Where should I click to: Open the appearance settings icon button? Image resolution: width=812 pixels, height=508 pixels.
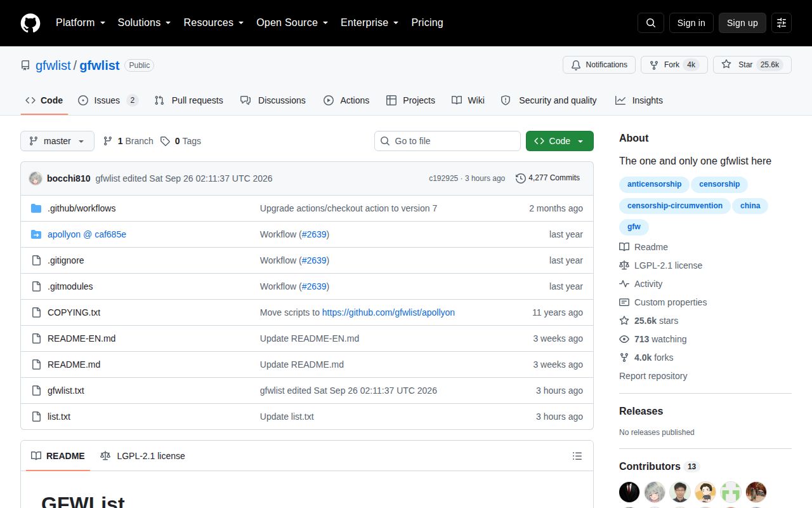[x=782, y=23]
